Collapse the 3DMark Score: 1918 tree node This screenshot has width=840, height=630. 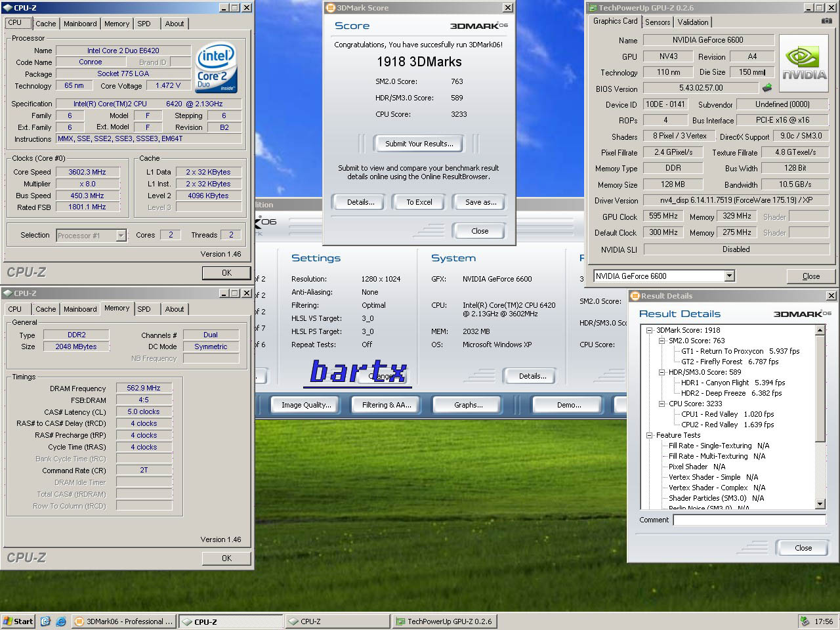point(649,330)
